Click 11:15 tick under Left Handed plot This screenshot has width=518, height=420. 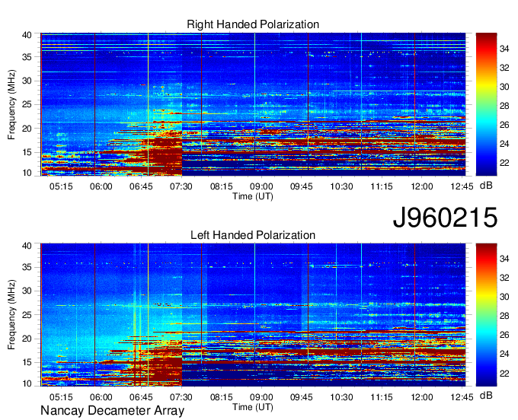(x=382, y=397)
